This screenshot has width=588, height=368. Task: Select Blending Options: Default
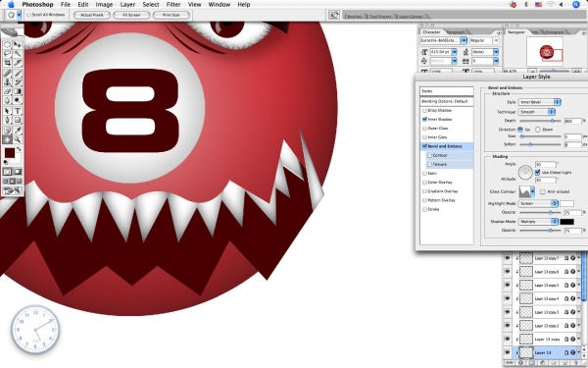446,101
